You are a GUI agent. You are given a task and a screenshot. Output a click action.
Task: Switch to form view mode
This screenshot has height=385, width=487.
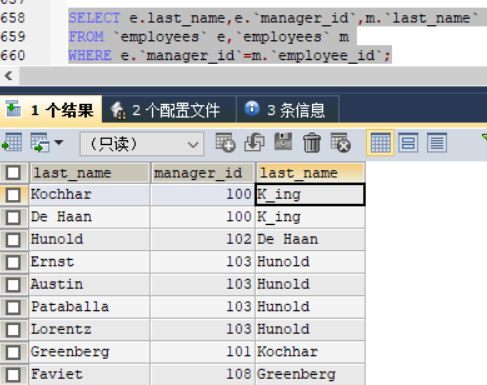tap(408, 143)
